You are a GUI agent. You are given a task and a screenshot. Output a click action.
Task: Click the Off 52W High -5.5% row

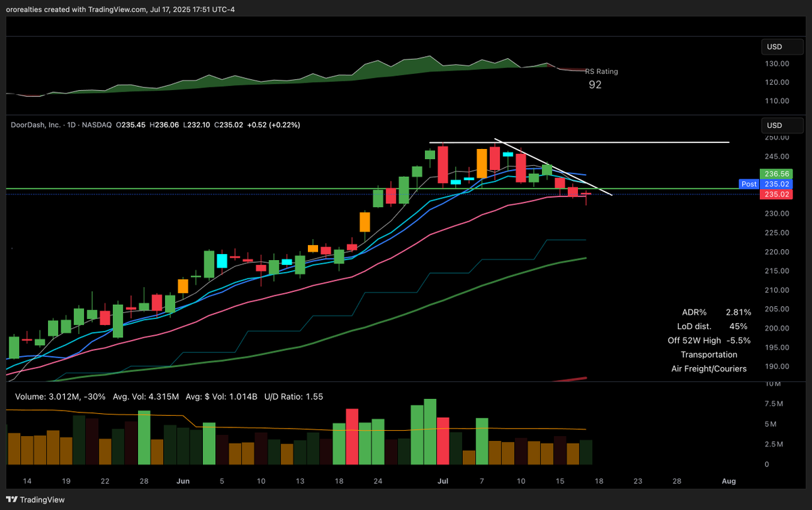tap(709, 341)
